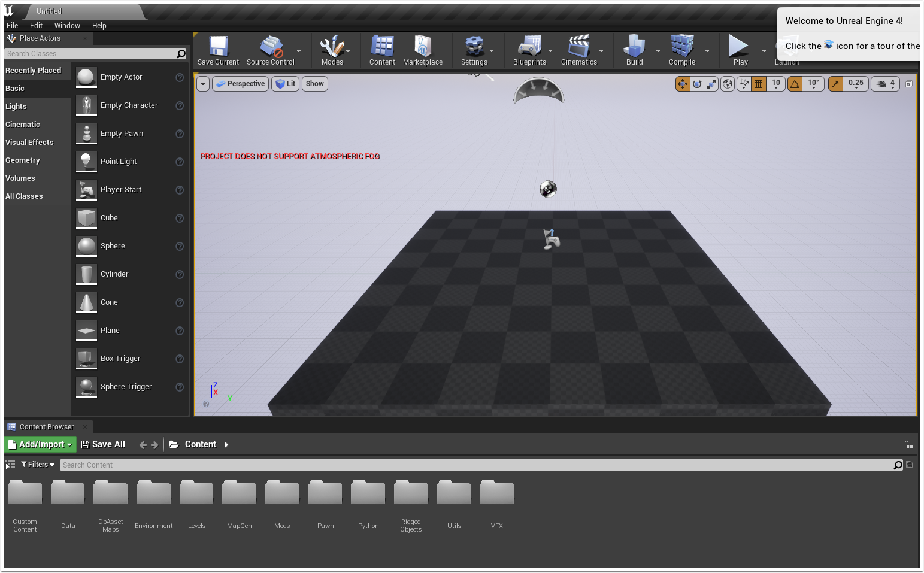Select the Empty Actor icon

pos(86,77)
